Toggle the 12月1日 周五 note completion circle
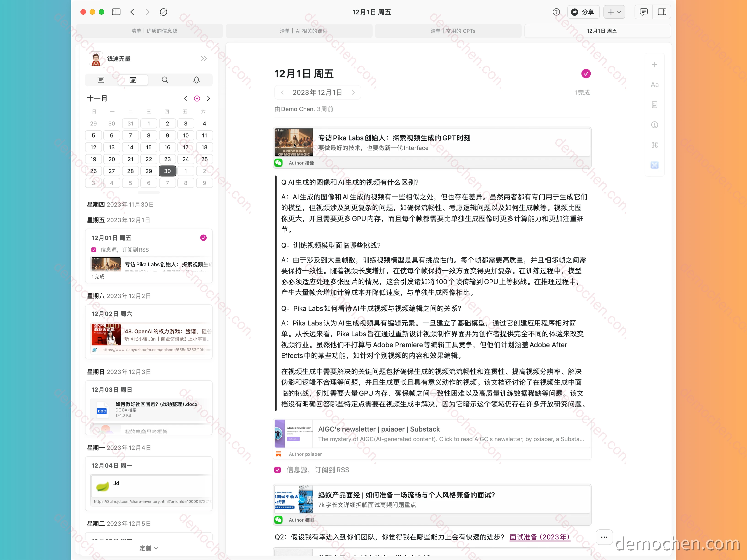This screenshot has width=747, height=560. [x=586, y=74]
